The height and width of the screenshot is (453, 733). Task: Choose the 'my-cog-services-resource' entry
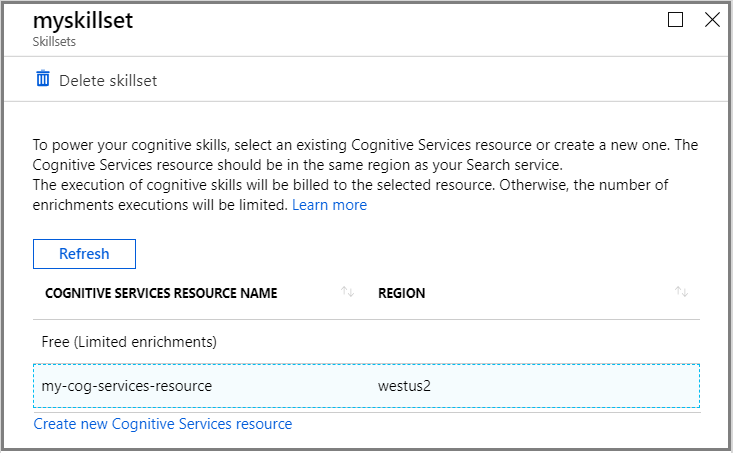click(x=127, y=385)
